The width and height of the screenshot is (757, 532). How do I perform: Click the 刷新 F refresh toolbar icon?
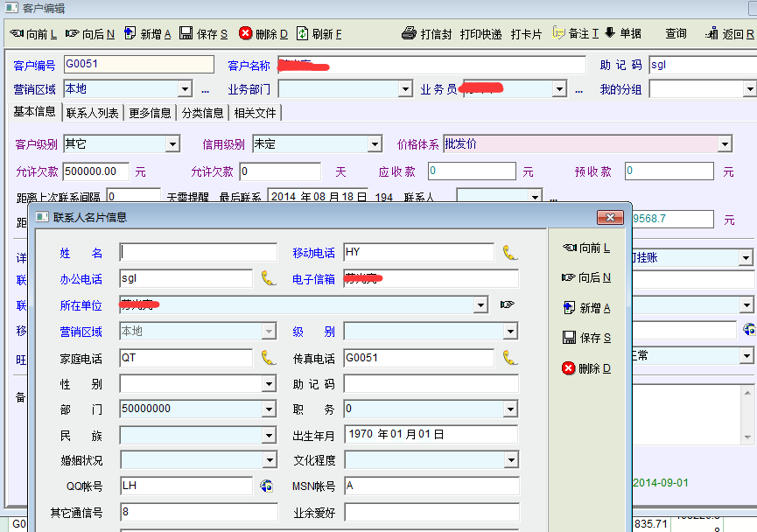[x=303, y=34]
